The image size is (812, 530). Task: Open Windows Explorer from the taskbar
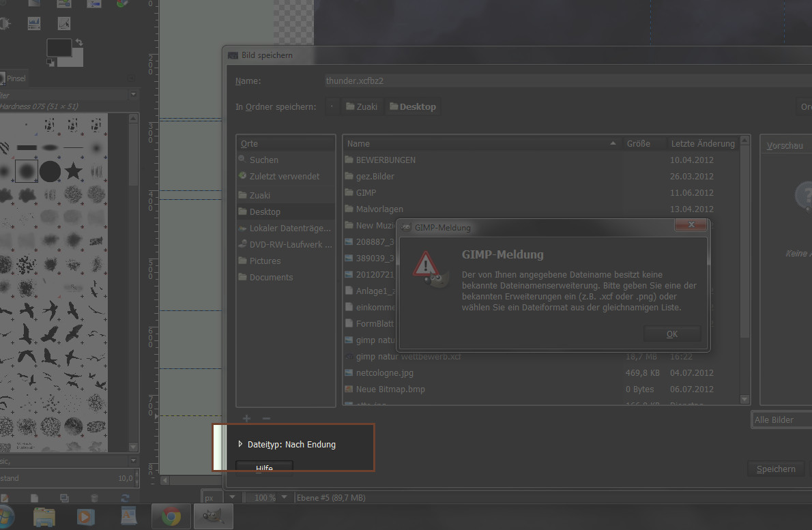[44, 516]
